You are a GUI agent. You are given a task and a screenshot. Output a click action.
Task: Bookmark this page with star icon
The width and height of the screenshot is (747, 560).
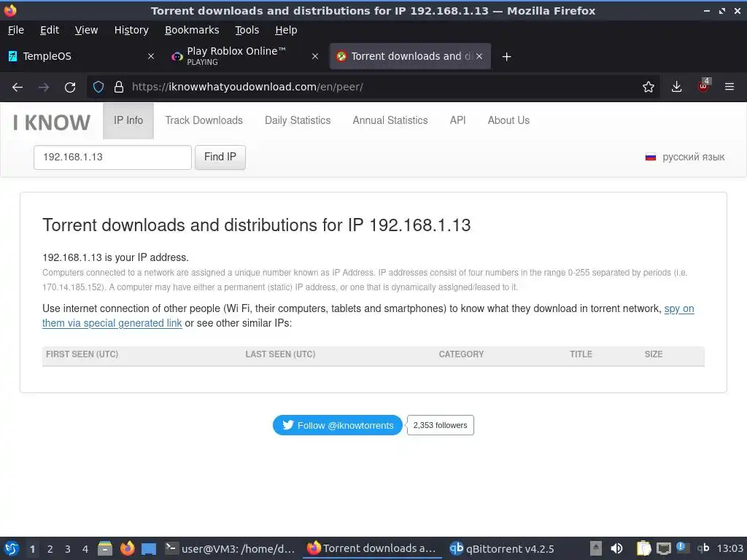click(x=648, y=87)
